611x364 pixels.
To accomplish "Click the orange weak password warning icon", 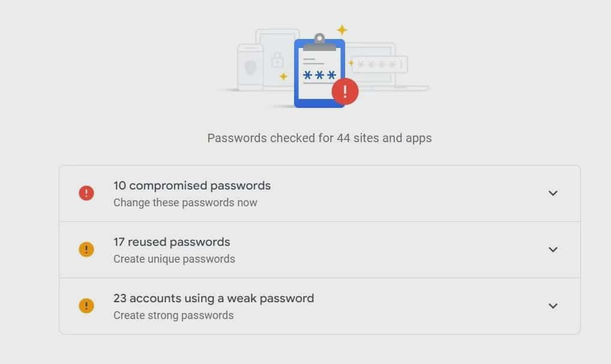I will [86, 306].
